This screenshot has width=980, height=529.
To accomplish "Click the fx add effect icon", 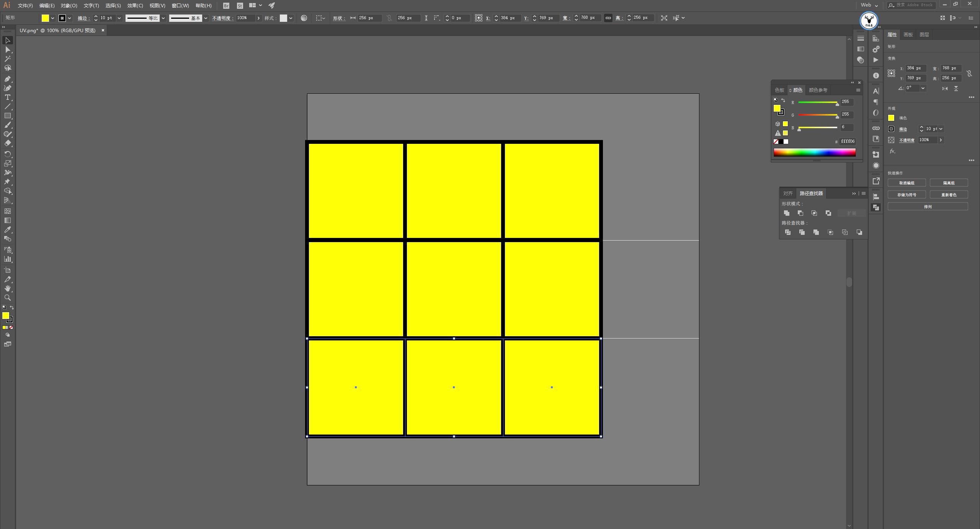I will pos(892,151).
